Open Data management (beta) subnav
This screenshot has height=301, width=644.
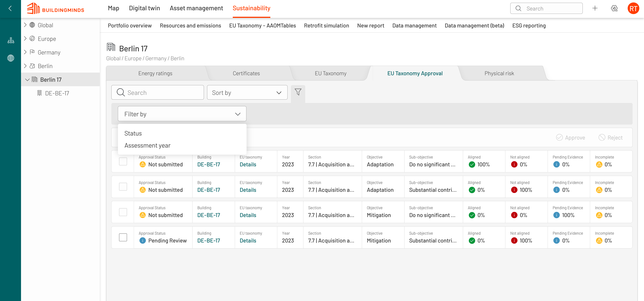tap(474, 25)
